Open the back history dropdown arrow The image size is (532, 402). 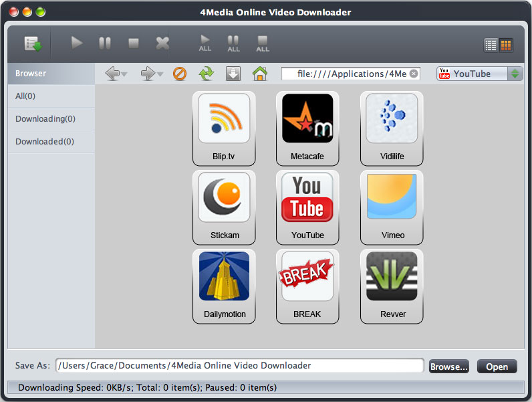point(124,74)
